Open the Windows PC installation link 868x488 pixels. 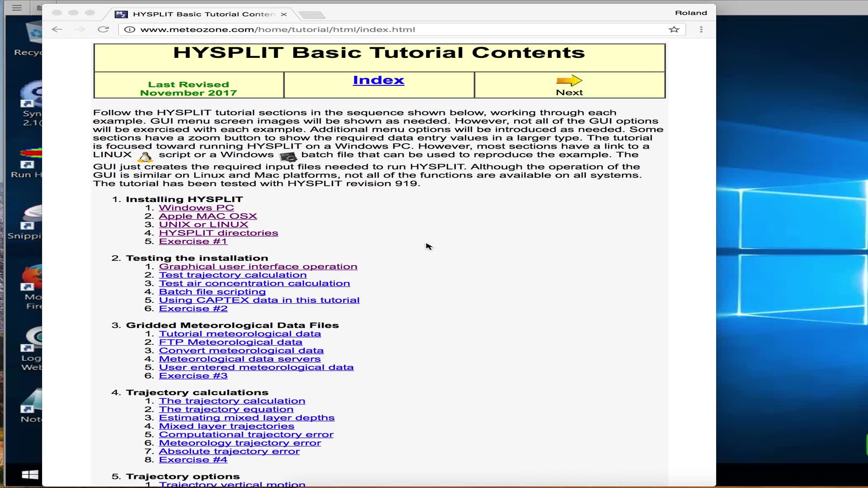point(196,208)
